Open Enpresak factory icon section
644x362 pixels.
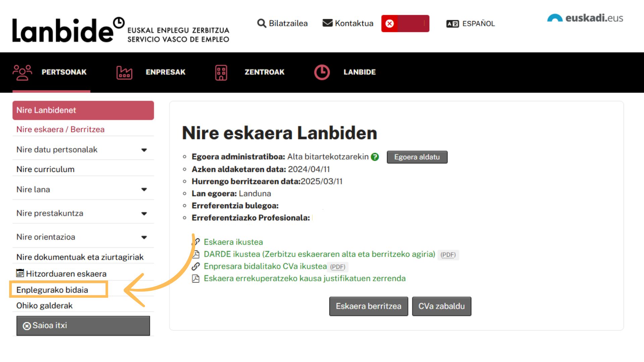coord(124,72)
